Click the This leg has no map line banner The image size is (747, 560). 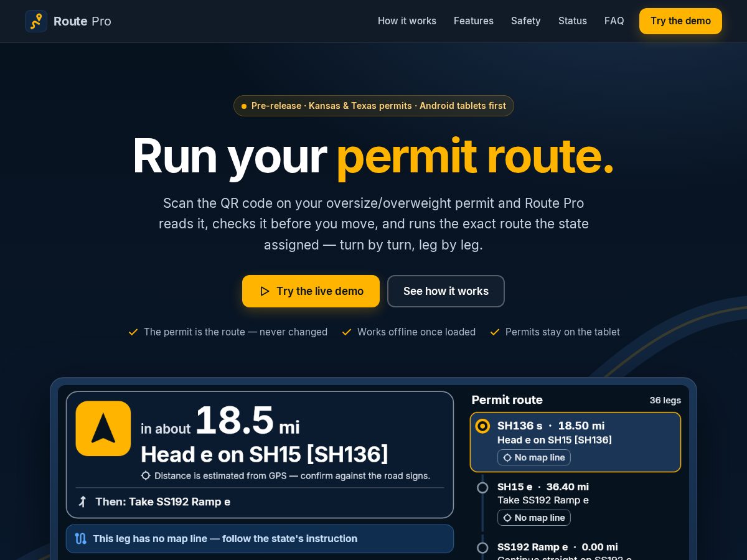tap(260, 539)
